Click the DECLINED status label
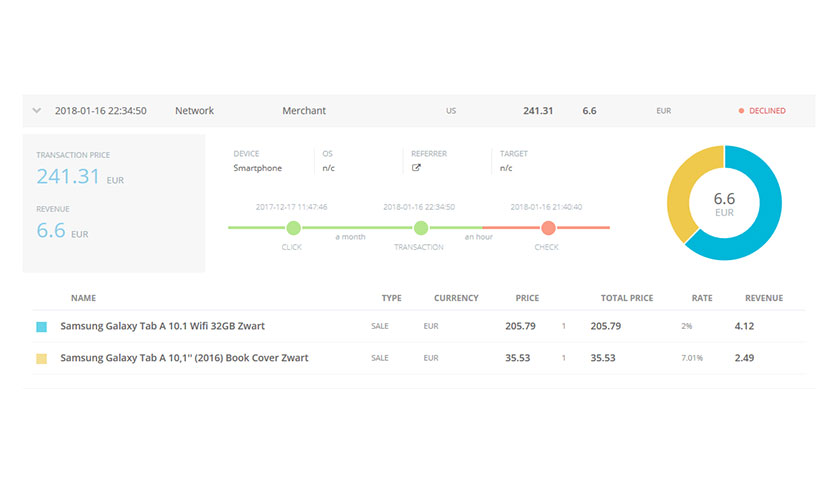This screenshot has height=495, width=840. 767,111
